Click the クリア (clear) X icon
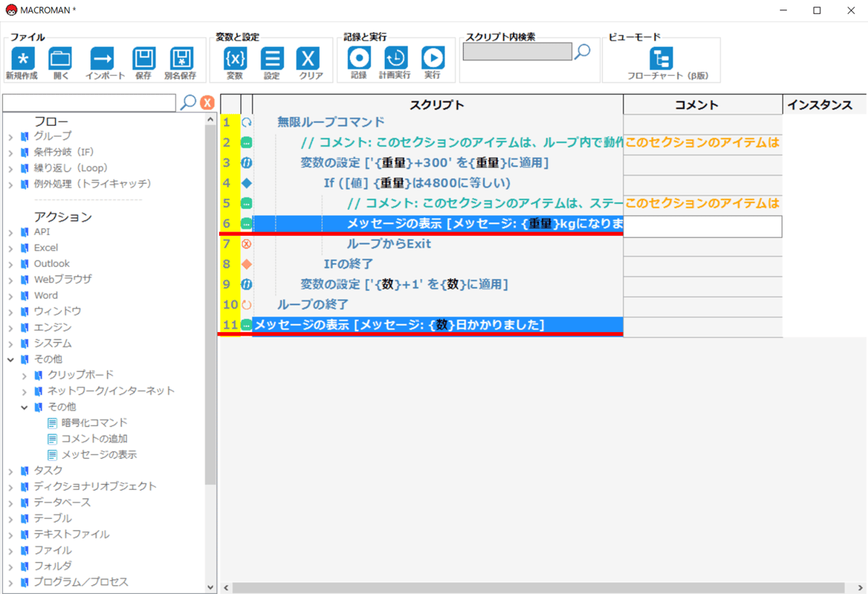This screenshot has height=594, width=868. pyautogui.click(x=309, y=59)
